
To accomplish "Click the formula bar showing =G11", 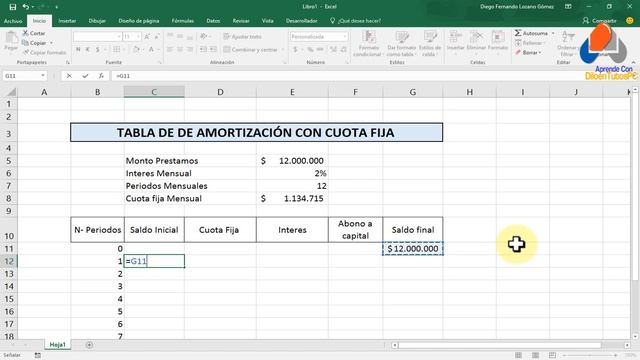I will (347, 76).
